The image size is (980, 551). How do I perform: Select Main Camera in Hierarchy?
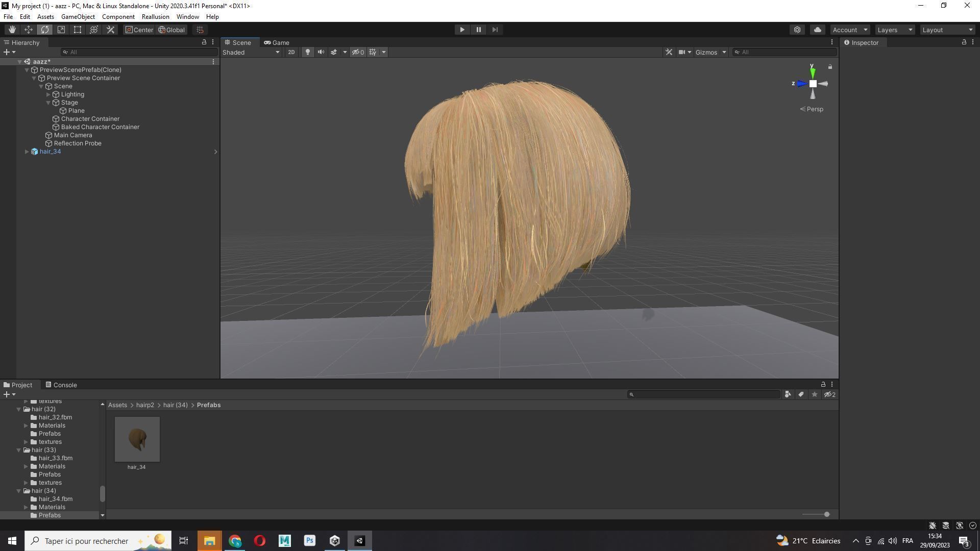coord(73,135)
